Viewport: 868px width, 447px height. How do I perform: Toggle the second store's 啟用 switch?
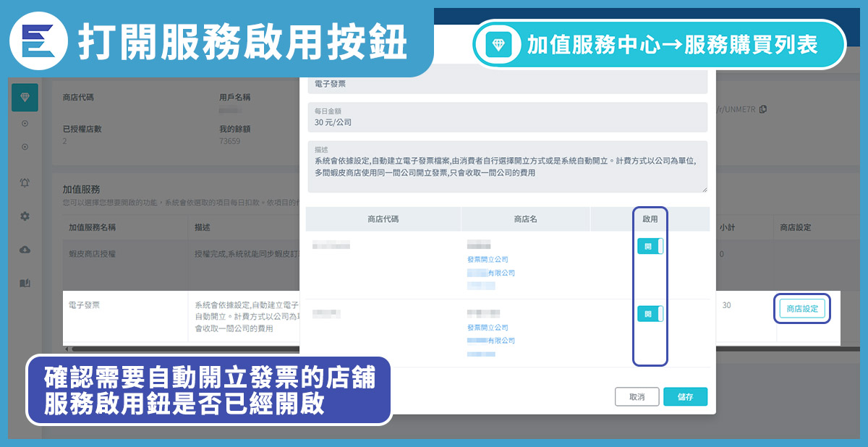pos(650,314)
